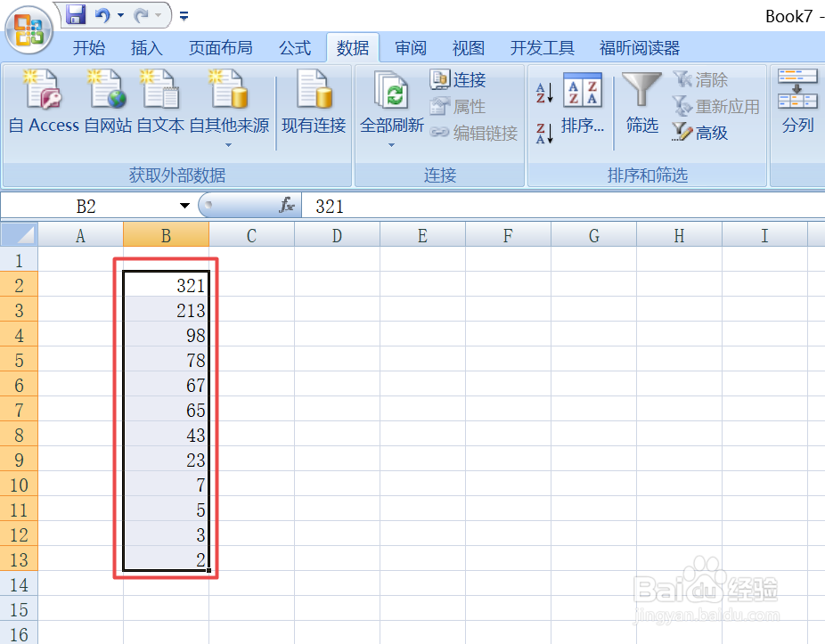The width and height of the screenshot is (825, 644).
Task: Click the formula bar showing 321
Action: click(x=563, y=206)
